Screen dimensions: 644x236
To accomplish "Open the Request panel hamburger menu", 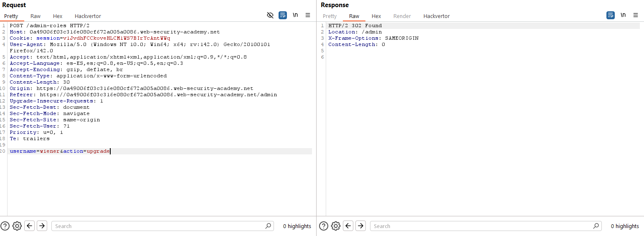I will click(308, 15).
